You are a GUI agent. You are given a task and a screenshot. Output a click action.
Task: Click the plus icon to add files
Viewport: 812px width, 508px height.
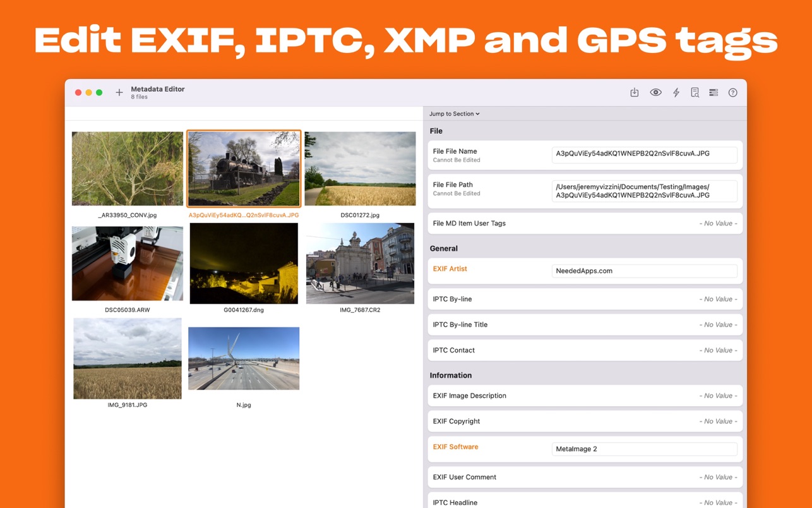(119, 93)
